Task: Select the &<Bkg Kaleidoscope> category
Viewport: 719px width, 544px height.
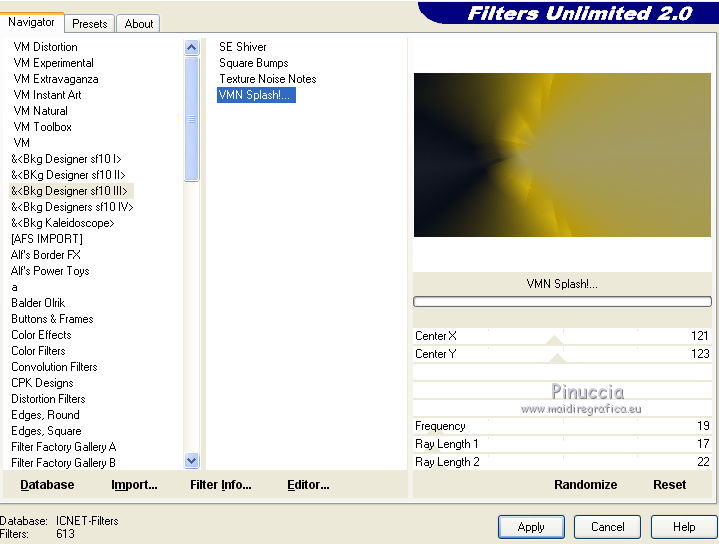Action: [62, 223]
